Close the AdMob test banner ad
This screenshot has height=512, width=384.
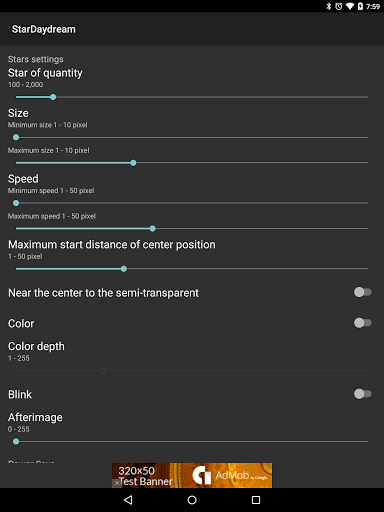(117, 482)
